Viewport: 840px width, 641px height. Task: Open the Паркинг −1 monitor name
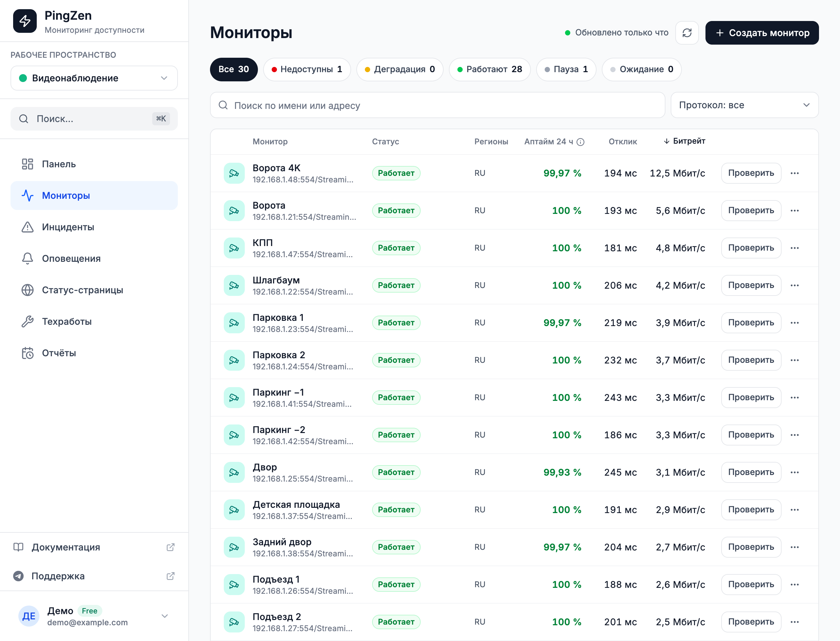(279, 392)
